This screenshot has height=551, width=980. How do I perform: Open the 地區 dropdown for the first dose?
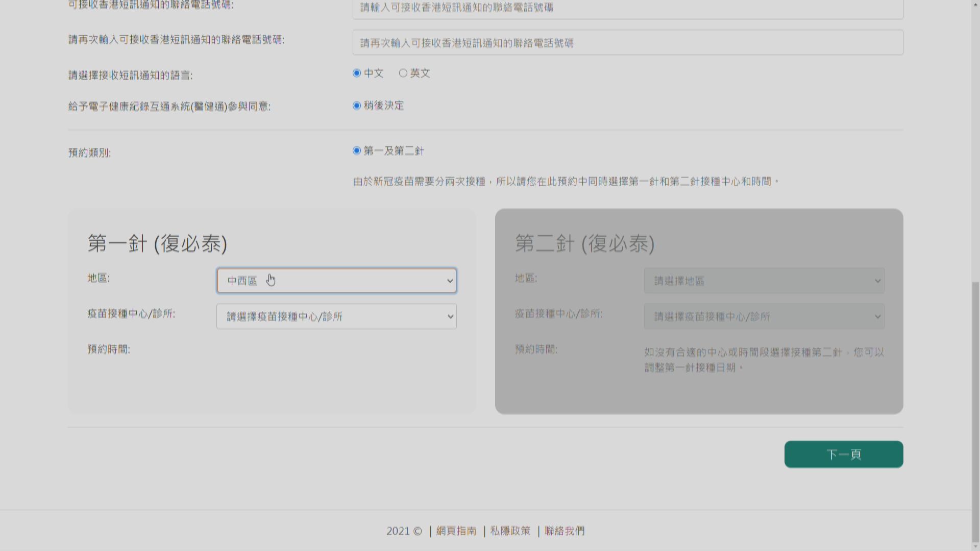tap(336, 281)
